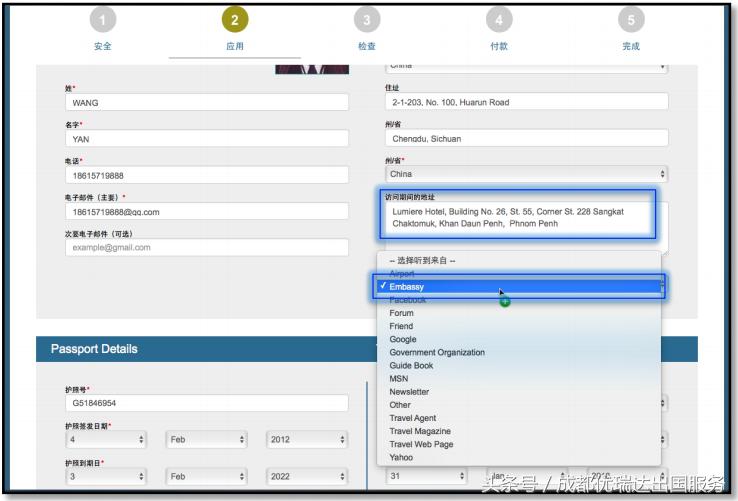Choose Other from the list

click(x=519, y=405)
